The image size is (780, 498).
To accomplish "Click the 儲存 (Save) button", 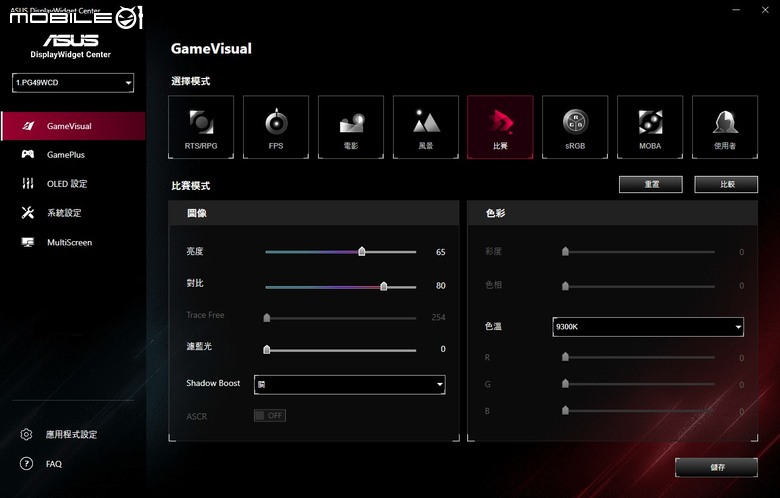I will point(717,468).
